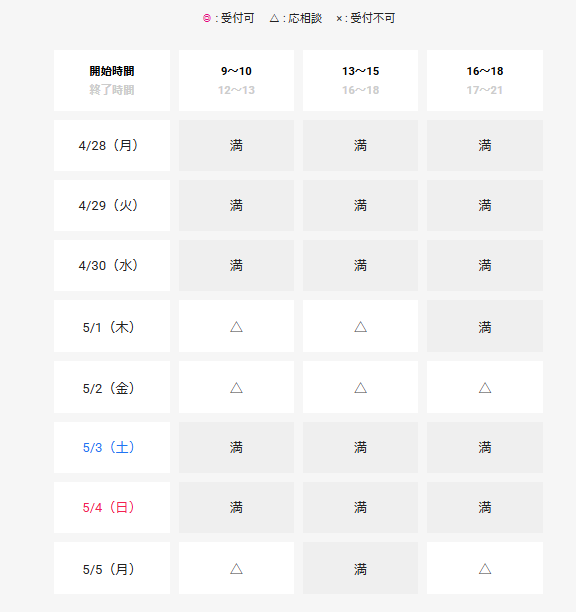Screen dimensions: 576x612
Task: Select the 4/28 (月) date row label
Action: point(112,146)
